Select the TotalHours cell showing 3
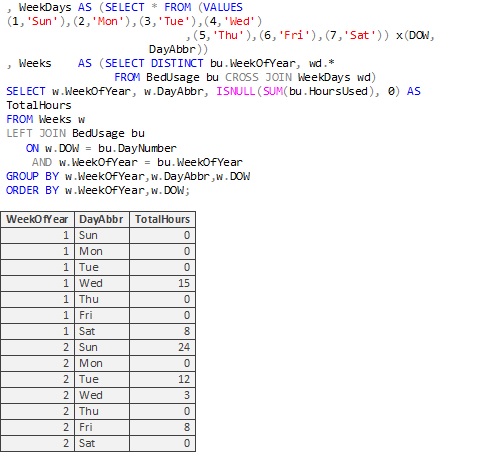 pos(162,395)
